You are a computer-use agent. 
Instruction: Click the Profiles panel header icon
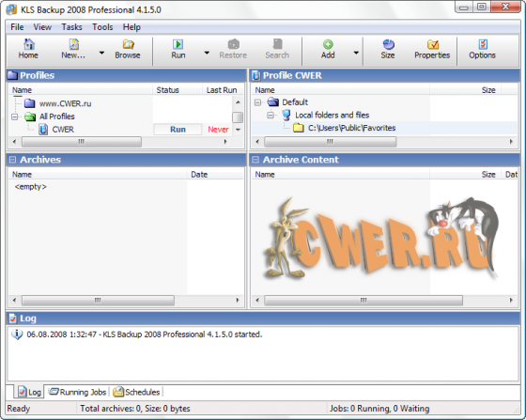12,75
